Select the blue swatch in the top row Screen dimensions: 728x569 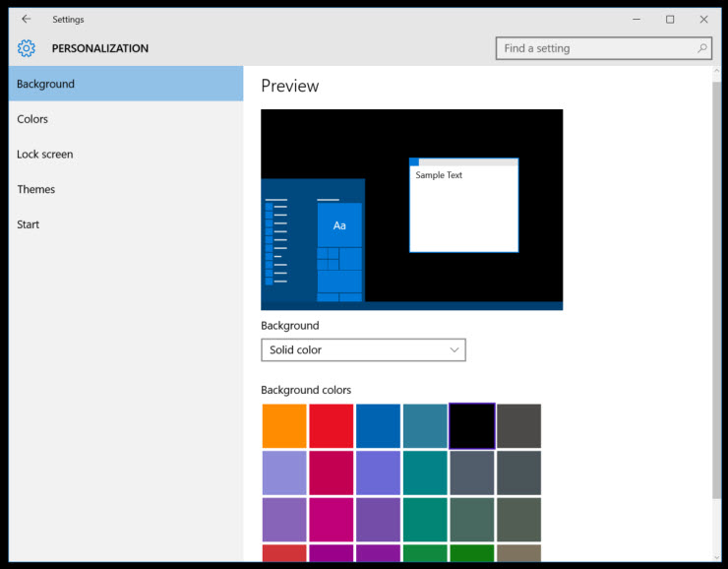click(378, 426)
